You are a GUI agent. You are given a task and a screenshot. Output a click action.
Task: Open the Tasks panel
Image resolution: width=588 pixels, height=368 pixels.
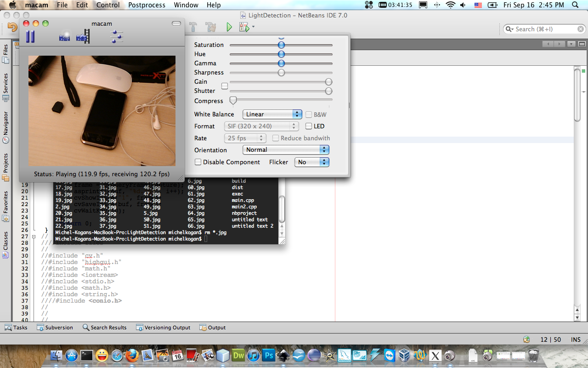(x=16, y=328)
